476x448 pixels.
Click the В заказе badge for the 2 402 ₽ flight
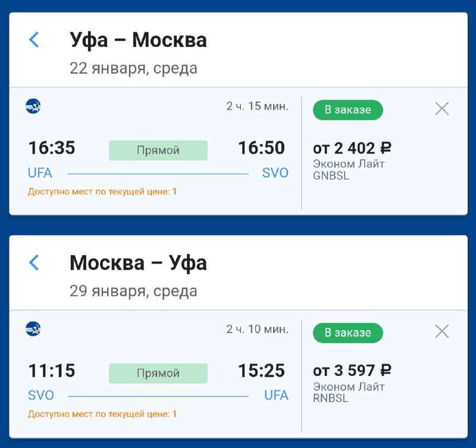tap(347, 109)
